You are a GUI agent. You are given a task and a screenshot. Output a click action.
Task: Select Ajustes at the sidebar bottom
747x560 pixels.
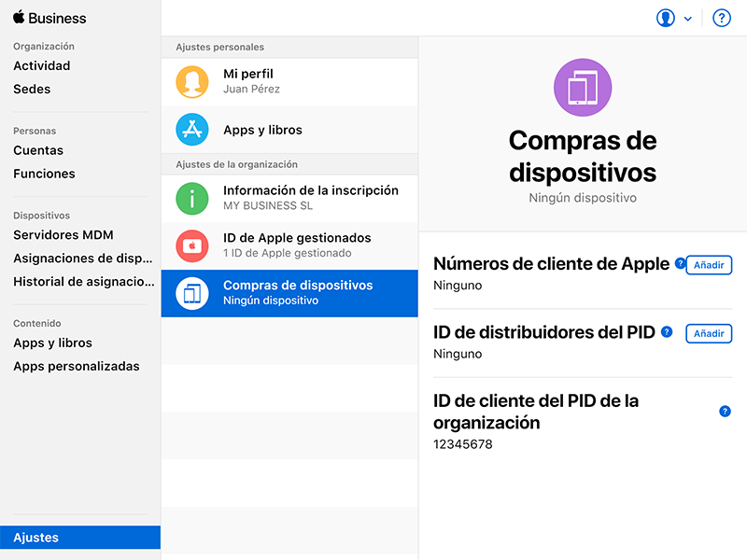(80, 538)
